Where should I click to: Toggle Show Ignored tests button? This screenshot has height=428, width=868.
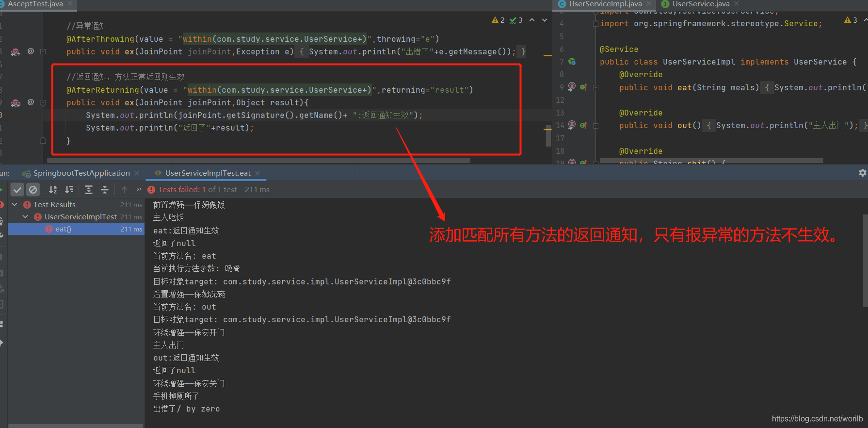click(33, 190)
